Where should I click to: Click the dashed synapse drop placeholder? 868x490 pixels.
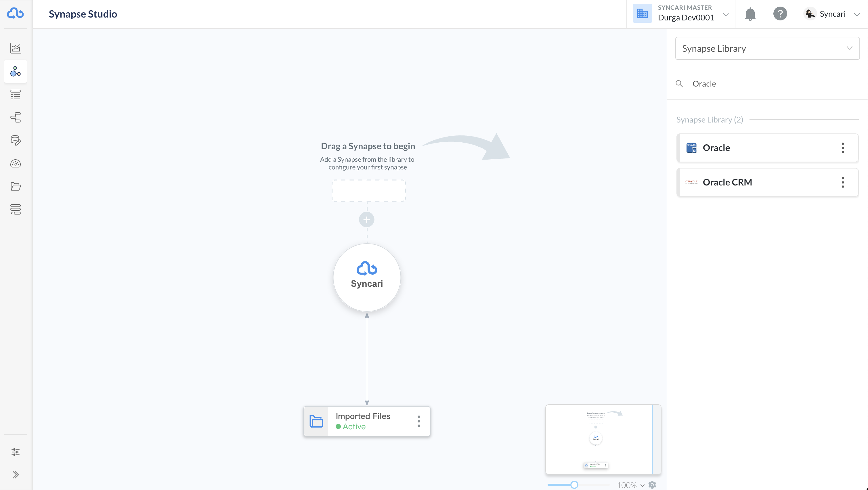(x=368, y=190)
